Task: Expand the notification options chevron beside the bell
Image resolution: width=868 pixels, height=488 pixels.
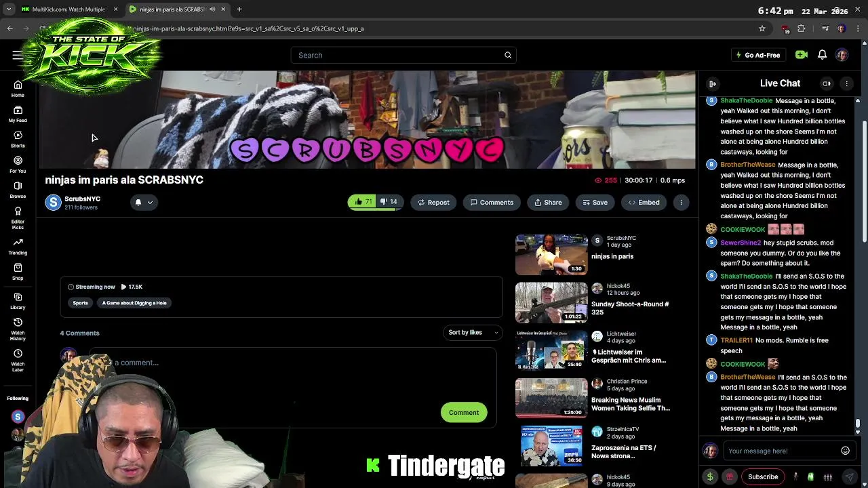Action: tap(150, 202)
